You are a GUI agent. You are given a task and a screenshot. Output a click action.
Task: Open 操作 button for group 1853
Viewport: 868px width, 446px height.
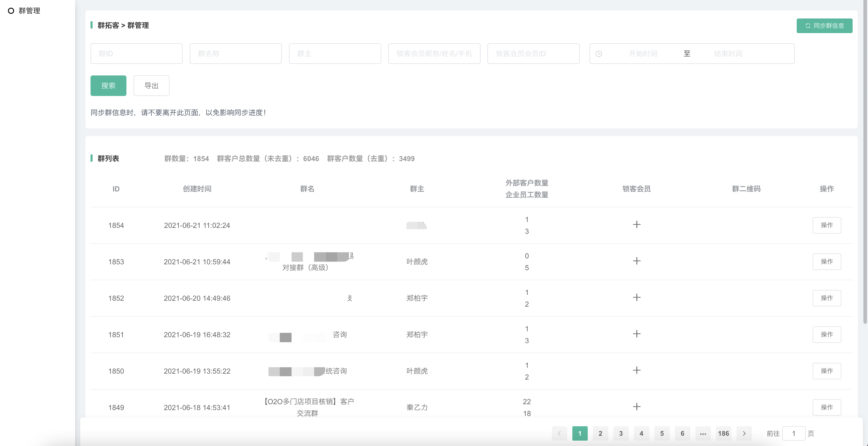point(826,261)
